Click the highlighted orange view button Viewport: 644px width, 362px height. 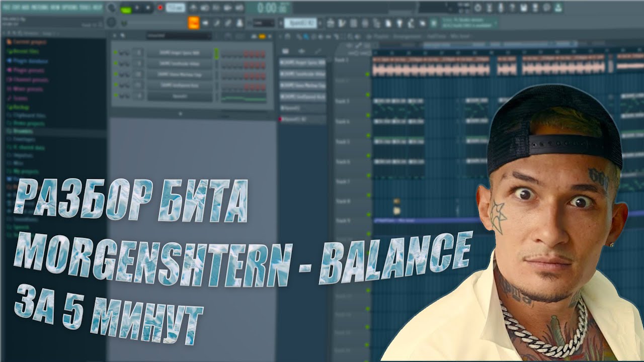[x=194, y=23]
